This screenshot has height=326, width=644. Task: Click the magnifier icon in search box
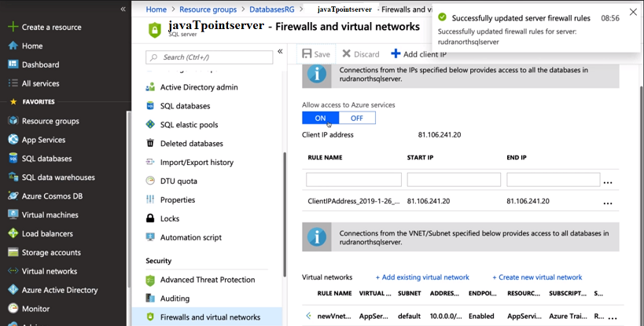154,57
